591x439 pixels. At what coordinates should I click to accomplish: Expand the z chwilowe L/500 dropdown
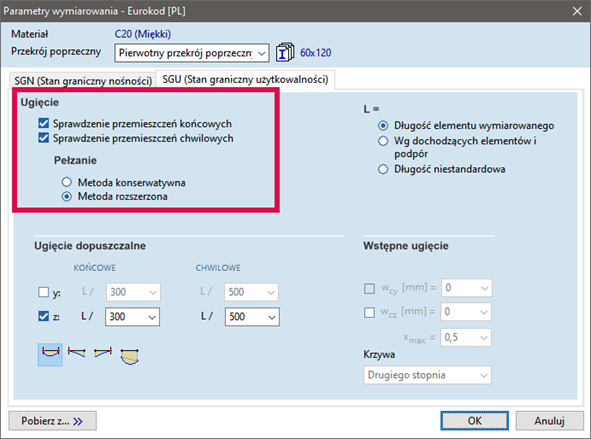coord(252,317)
